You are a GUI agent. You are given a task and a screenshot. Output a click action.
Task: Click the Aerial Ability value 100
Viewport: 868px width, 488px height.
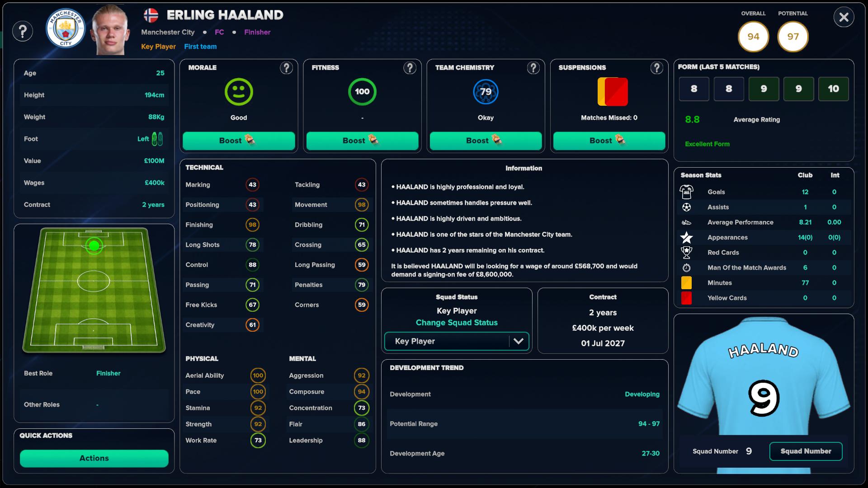coord(258,375)
